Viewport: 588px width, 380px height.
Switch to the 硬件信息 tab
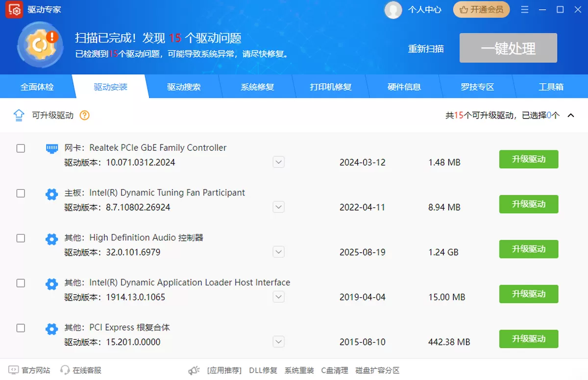pos(404,87)
